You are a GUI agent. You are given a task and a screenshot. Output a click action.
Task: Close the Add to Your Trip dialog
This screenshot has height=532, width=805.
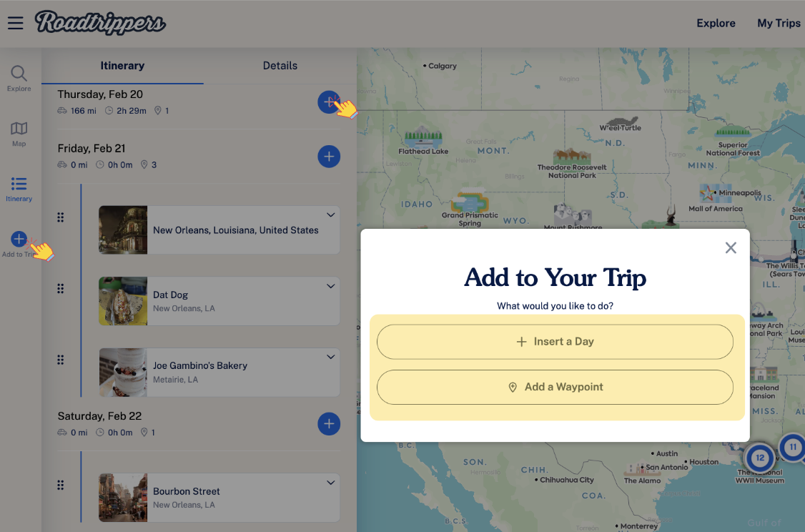pyautogui.click(x=730, y=248)
